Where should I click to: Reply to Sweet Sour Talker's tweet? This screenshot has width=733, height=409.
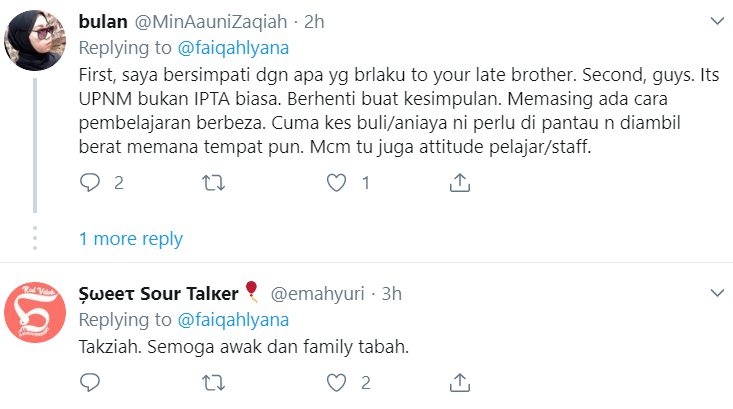[x=90, y=382]
